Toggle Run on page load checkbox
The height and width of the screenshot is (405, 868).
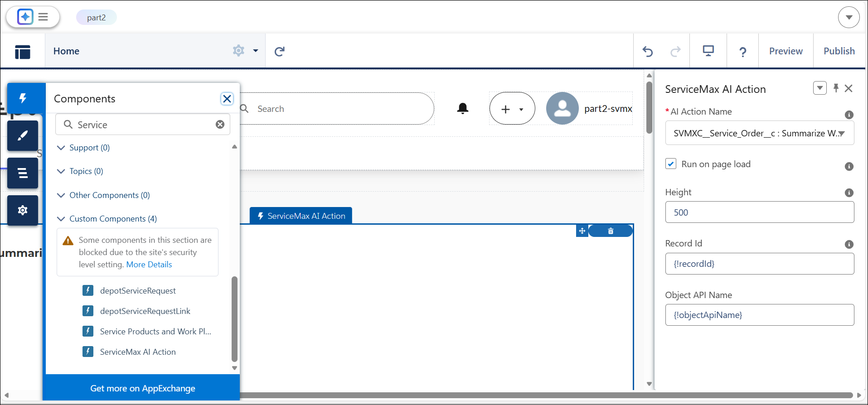tap(671, 164)
